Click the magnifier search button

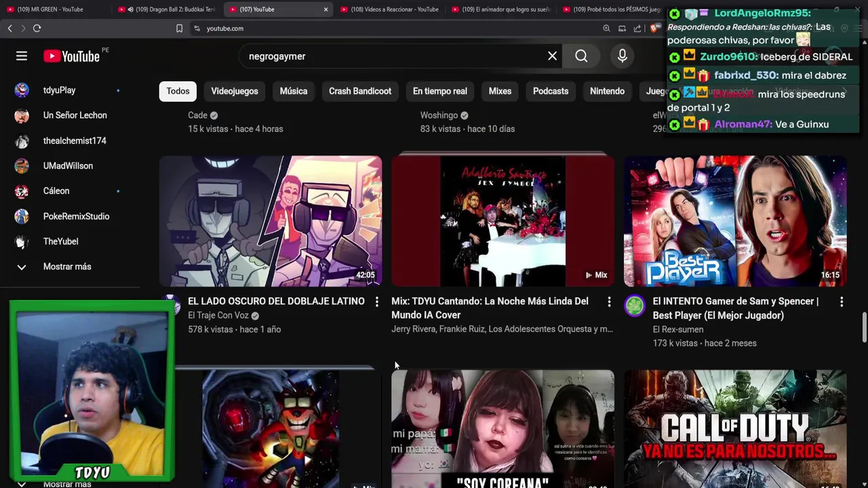tap(581, 56)
